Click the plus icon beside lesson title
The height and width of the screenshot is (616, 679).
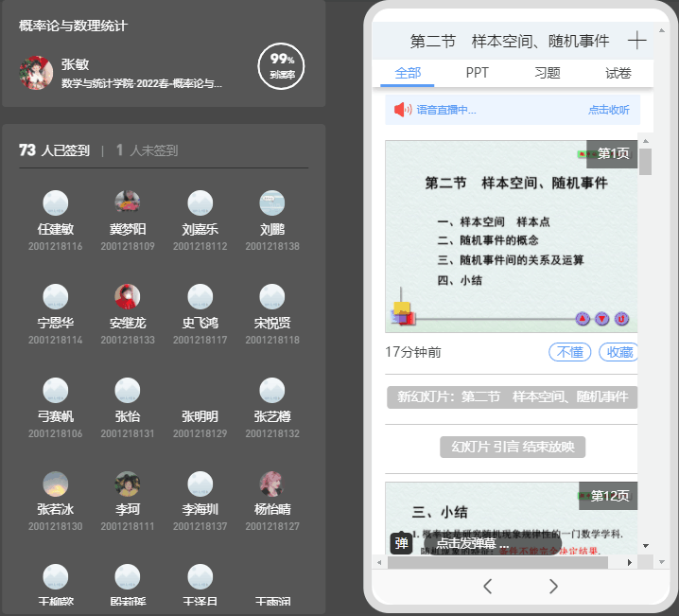(636, 41)
